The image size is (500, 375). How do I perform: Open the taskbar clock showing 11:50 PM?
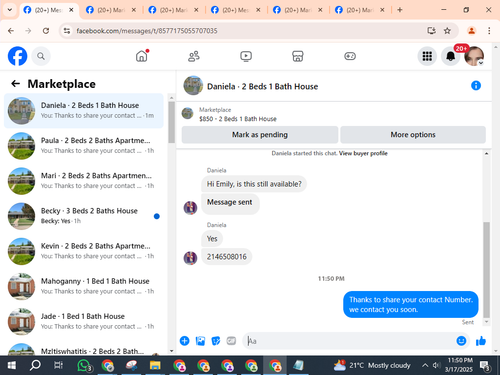(x=460, y=365)
